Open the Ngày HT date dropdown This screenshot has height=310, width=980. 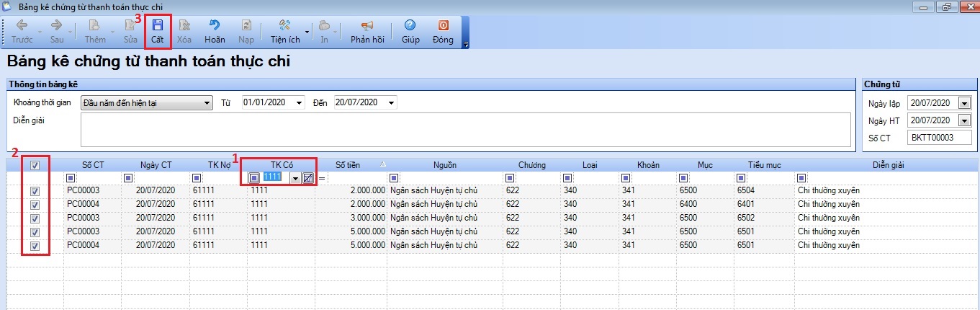pyautogui.click(x=965, y=120)
